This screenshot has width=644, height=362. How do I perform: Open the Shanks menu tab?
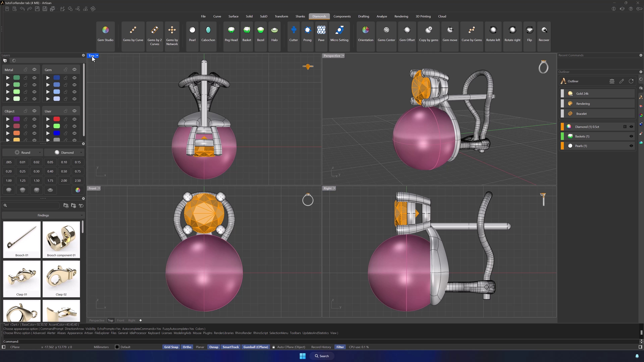point(300,16)
